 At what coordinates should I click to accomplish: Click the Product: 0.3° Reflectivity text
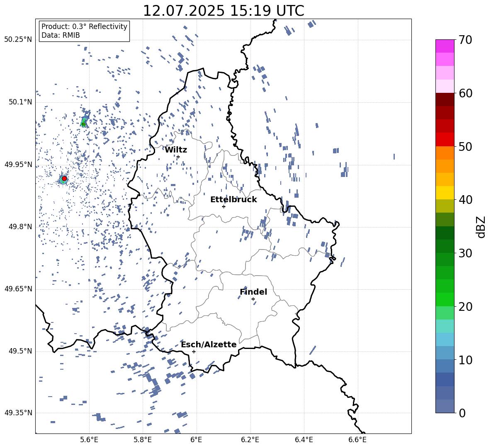pyautogui.click(x=84, y=27)
